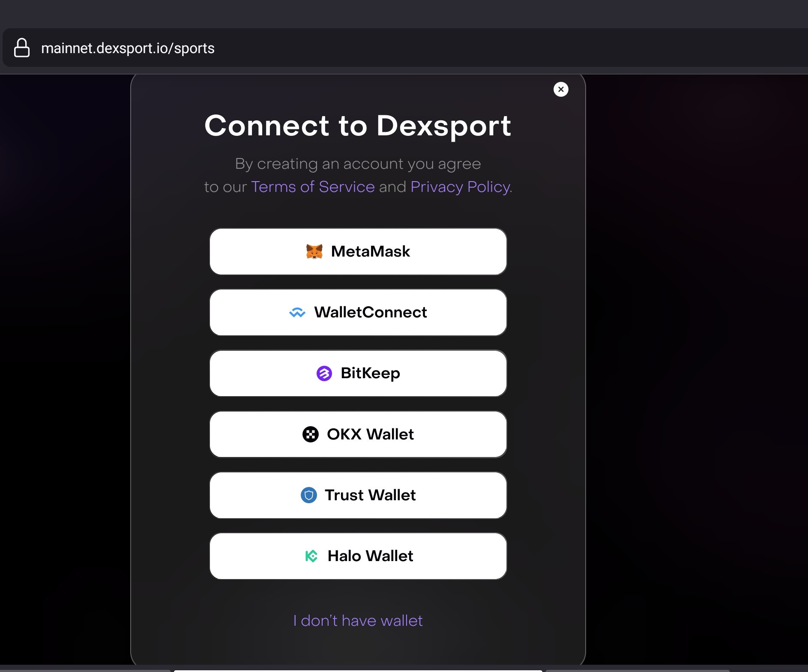Screen dimensions: 808x672
Task: Connect via the Halo Wallet button
Action: 358,556
